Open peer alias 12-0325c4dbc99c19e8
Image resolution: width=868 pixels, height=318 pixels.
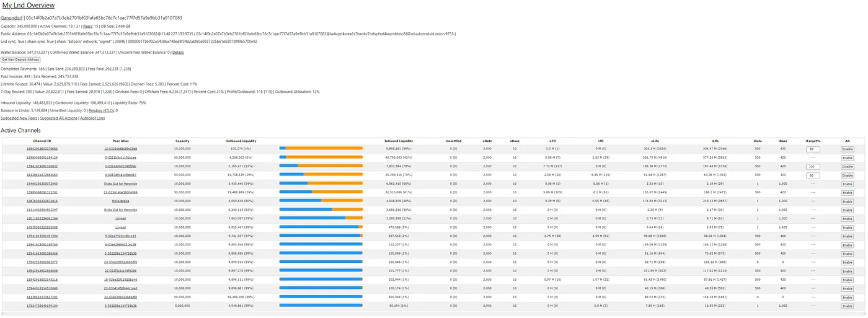click(x=120, y=149)
